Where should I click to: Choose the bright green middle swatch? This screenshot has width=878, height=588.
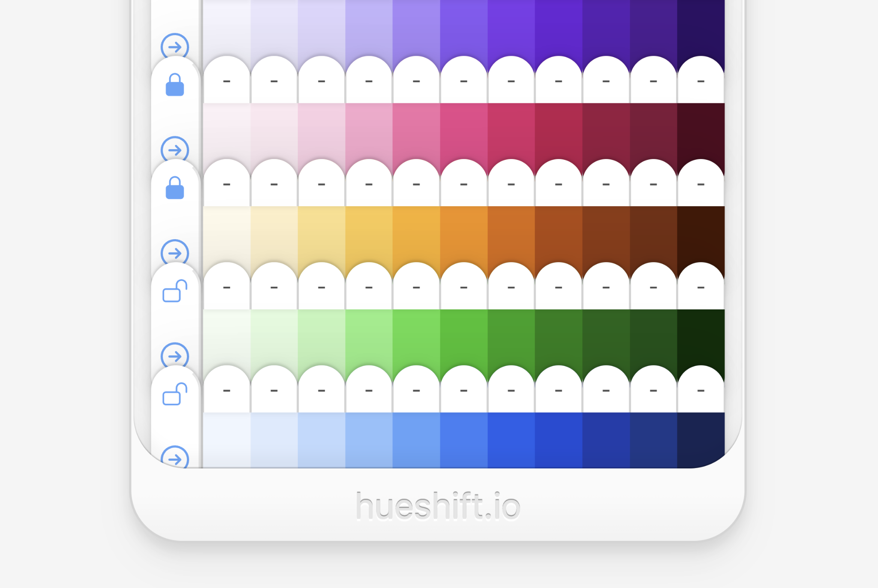point(463,334)
